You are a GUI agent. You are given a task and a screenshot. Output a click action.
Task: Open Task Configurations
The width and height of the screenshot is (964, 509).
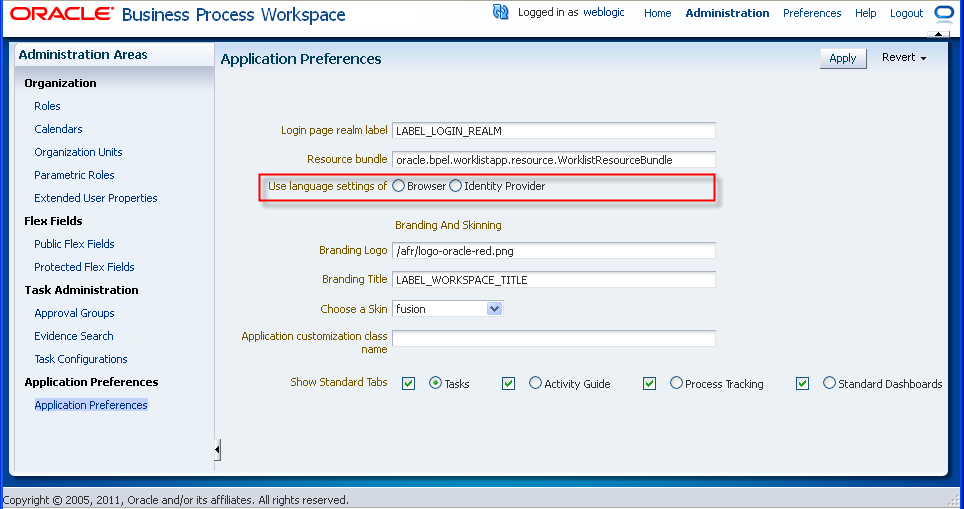tap(81, 359)
